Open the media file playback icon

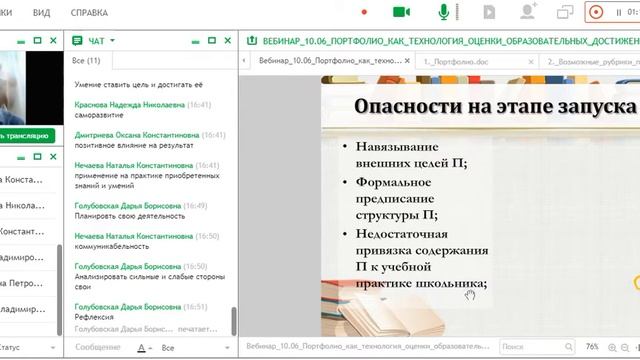489,12
